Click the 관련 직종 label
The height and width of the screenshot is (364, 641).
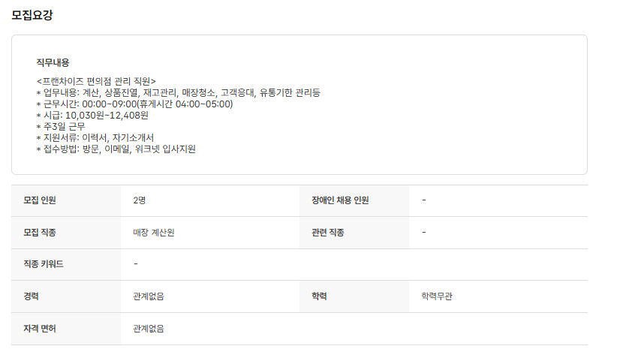tap(328, 233)
